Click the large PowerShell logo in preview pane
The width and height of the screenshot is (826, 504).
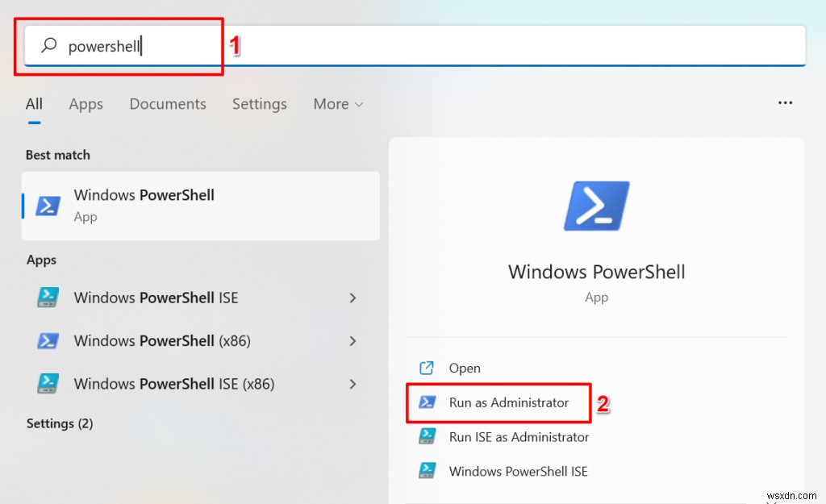point(596,205)
